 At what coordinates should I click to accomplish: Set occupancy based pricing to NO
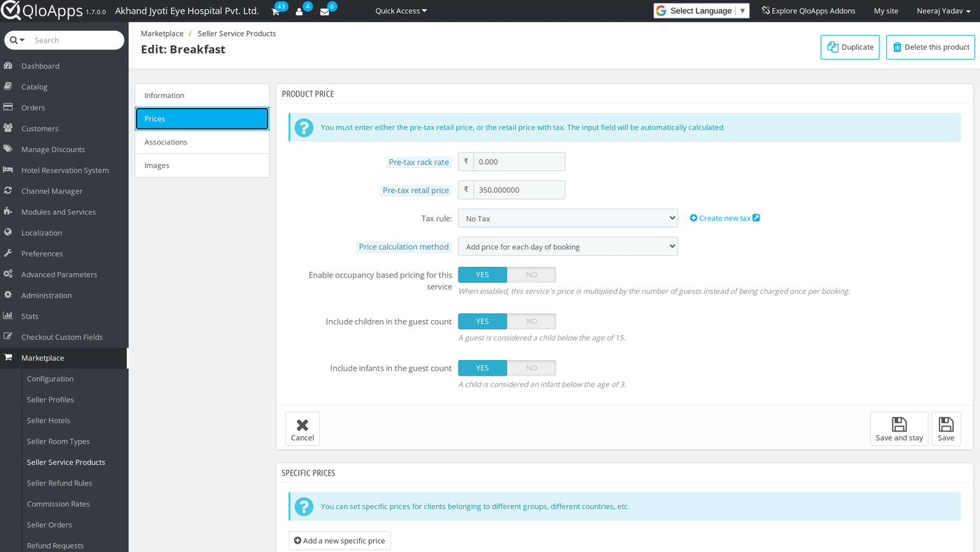[531, 275]
